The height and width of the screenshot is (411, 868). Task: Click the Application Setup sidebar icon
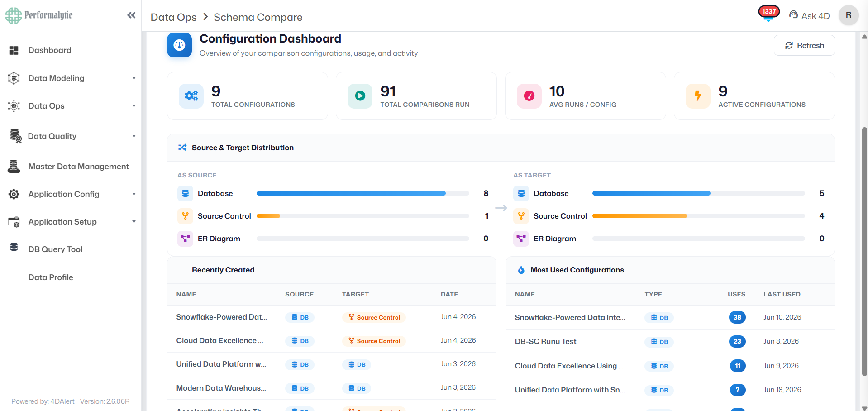14,222
